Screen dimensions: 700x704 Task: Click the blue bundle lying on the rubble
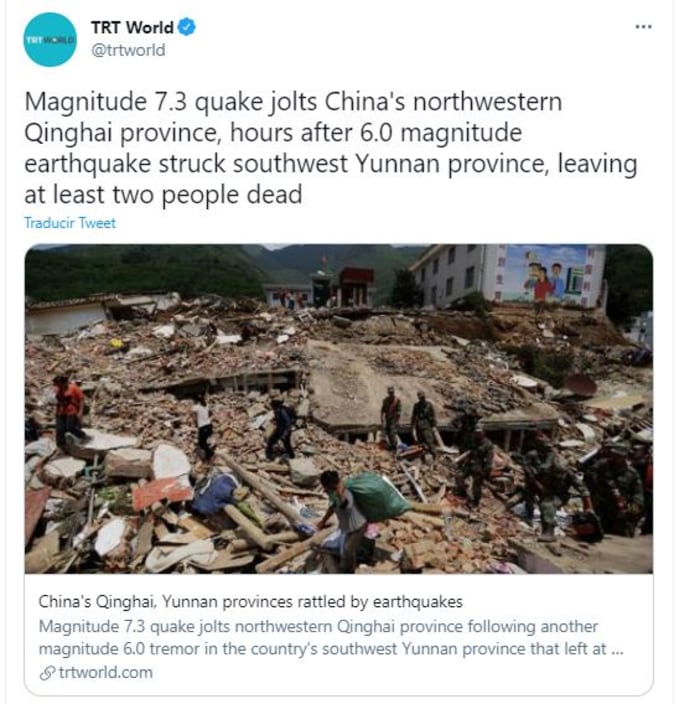[215, 493]
